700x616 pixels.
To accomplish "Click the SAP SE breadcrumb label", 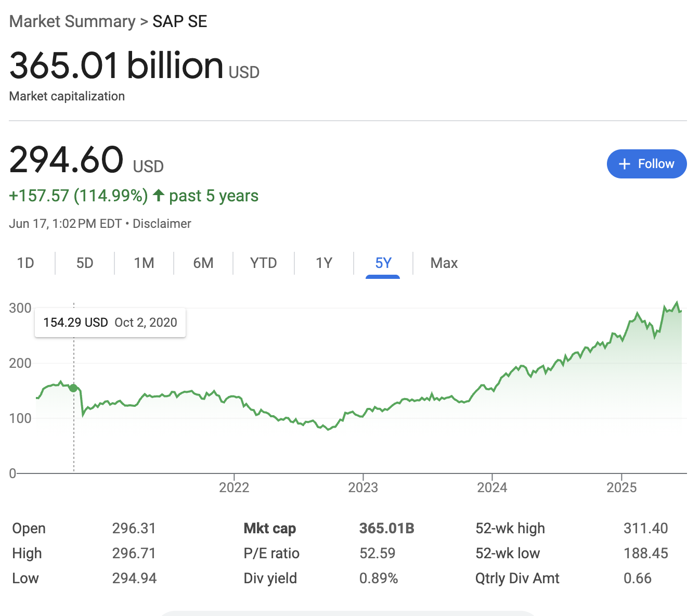I will 179,21.
